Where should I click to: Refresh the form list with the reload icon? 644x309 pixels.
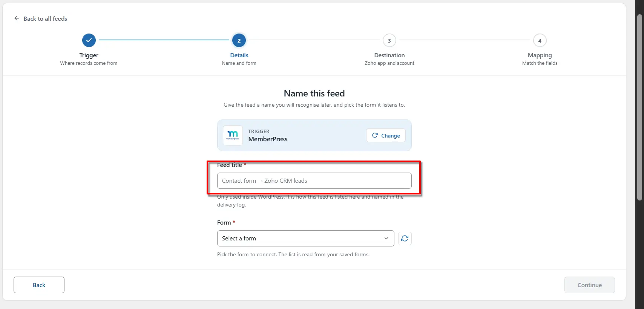[405, 238]
